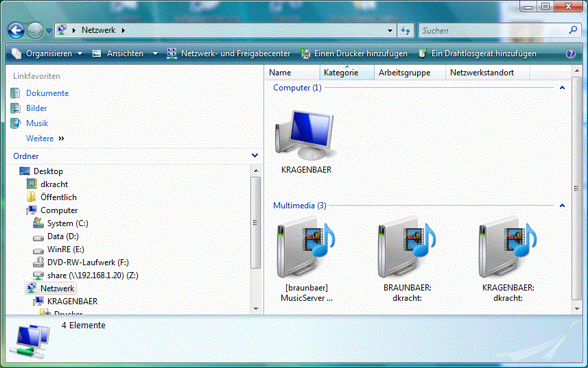
Task: Select System (C:) in folder tree
Action: 67,223
